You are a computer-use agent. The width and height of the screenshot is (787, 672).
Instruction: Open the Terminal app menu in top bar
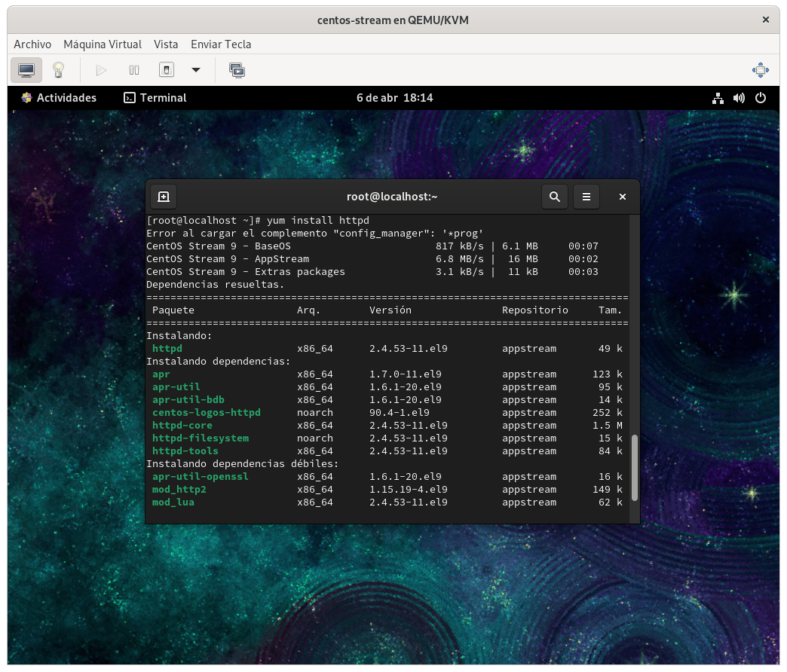tap(155, 98)
